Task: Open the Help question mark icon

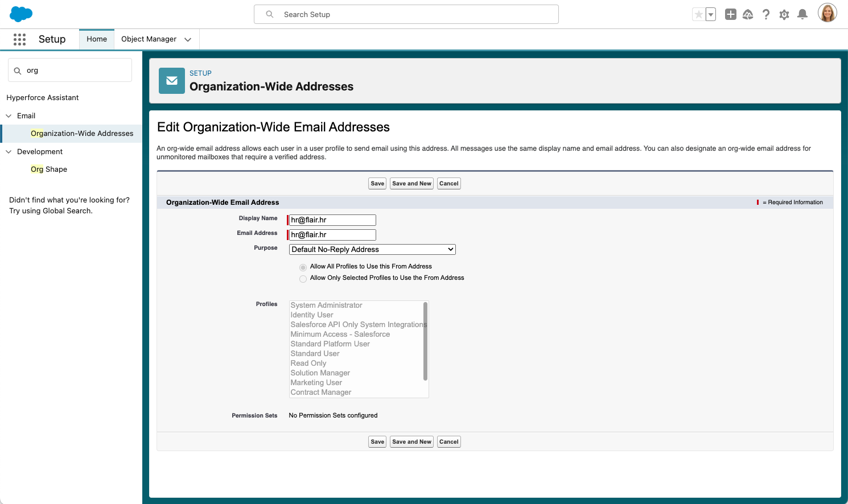Action: pyautogui.click(x=766, y=15)
